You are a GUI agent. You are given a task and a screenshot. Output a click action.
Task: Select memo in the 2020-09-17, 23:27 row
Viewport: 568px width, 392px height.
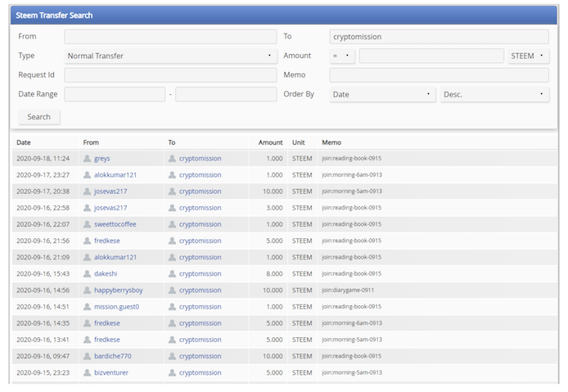coord(352,175)
